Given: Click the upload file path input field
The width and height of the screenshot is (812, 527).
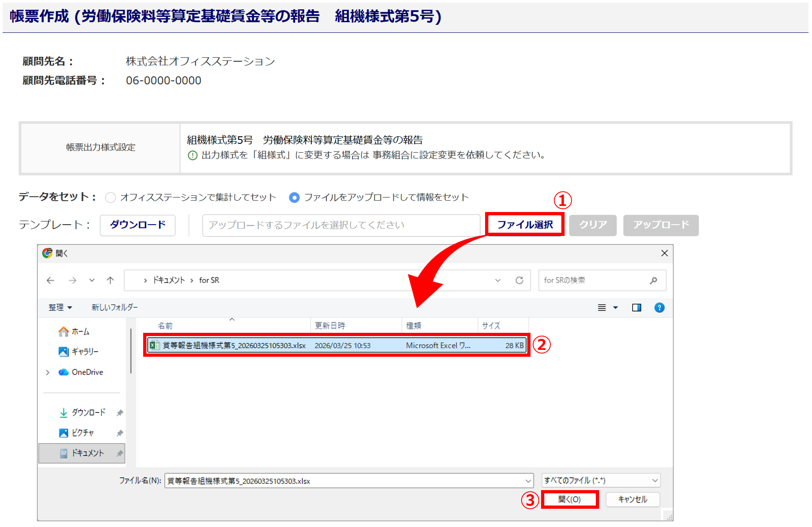Looking at the screenshot, I should point(341,225).
